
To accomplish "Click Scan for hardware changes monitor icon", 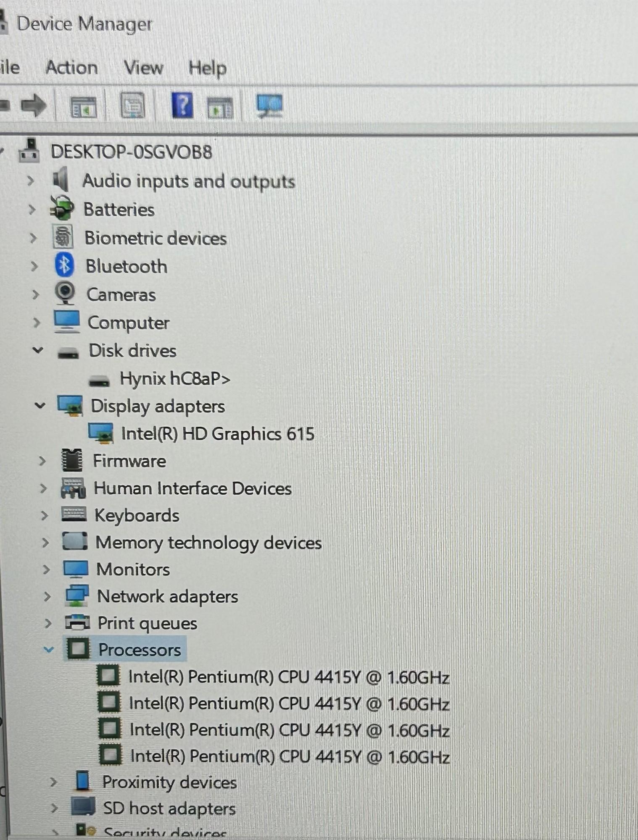I will (x=269, y=105).
